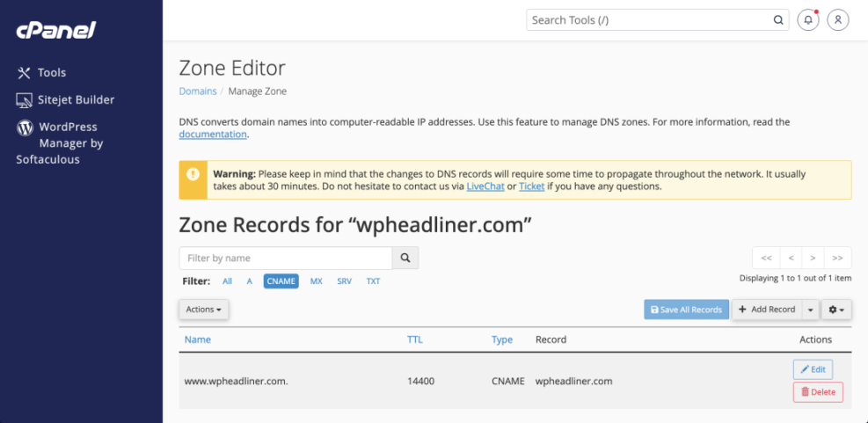This screenshot has height=423, width=868.
Task: Click the cPanel logo
Action: pos(56,30)
